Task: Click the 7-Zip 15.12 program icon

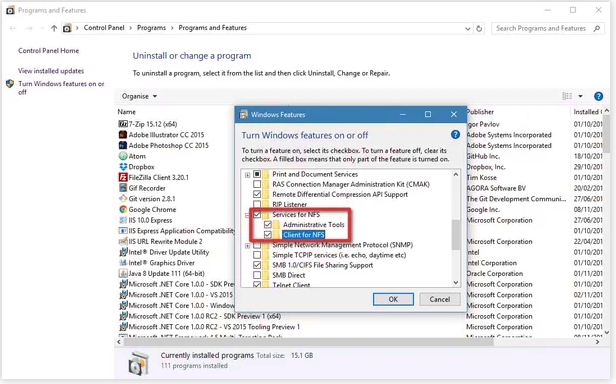Action: (123, 124)
